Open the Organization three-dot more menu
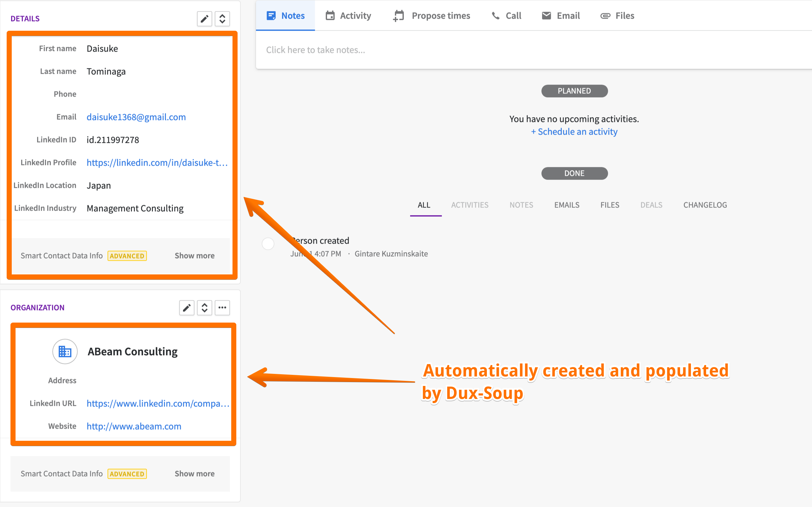Image resolution: width=812 pixels, height=507 pixels. [x=222, y=307]
